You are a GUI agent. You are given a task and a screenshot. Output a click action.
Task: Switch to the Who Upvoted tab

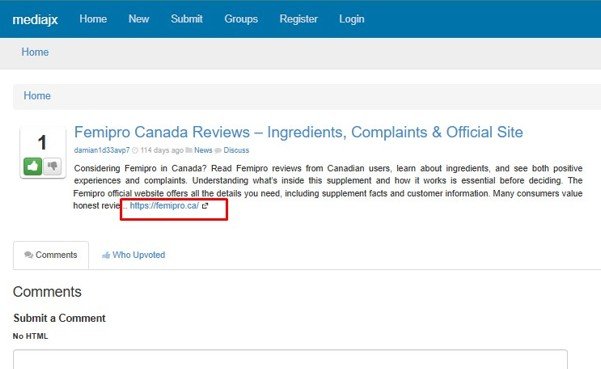point(133,255)
